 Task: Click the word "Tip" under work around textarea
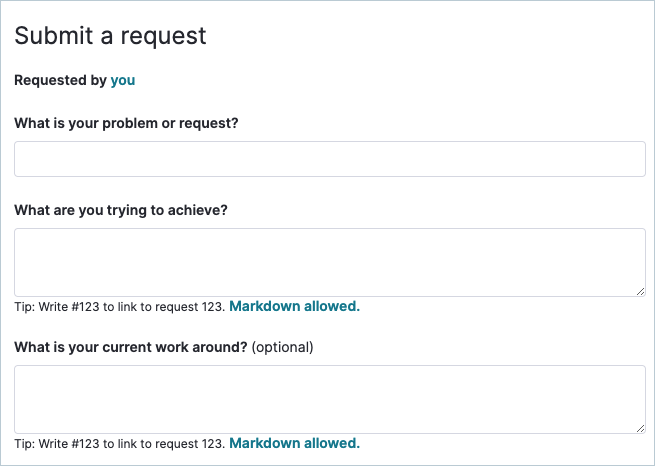[24, 444]
